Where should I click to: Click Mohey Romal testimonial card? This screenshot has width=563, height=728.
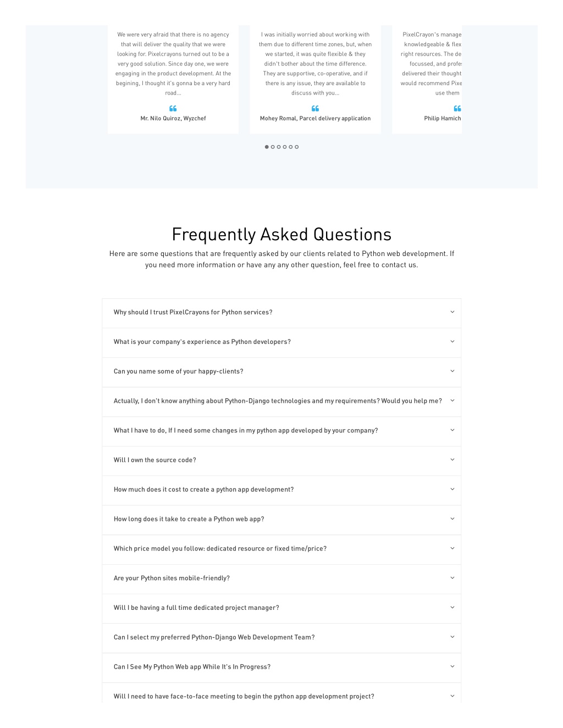[315, 79]
